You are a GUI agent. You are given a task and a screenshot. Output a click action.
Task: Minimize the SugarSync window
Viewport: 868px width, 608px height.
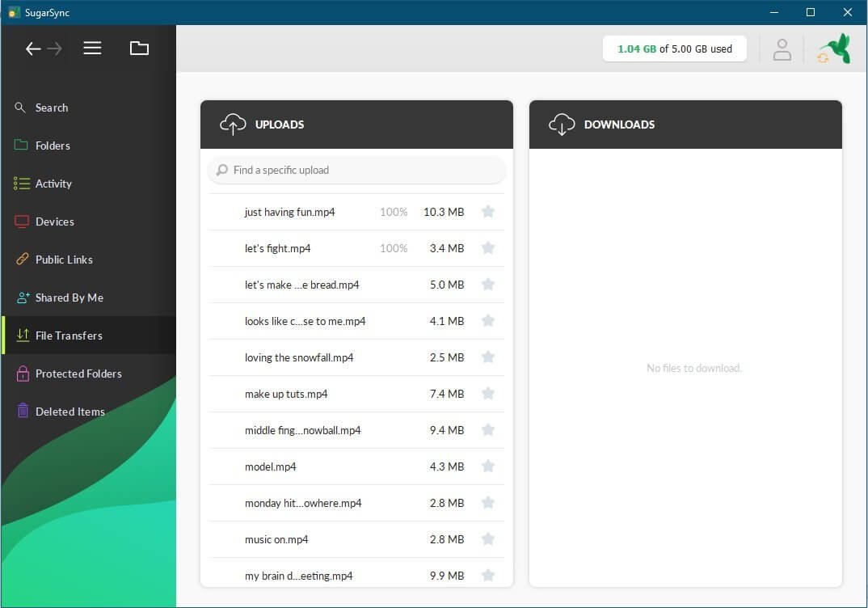(x=774, y=12)
